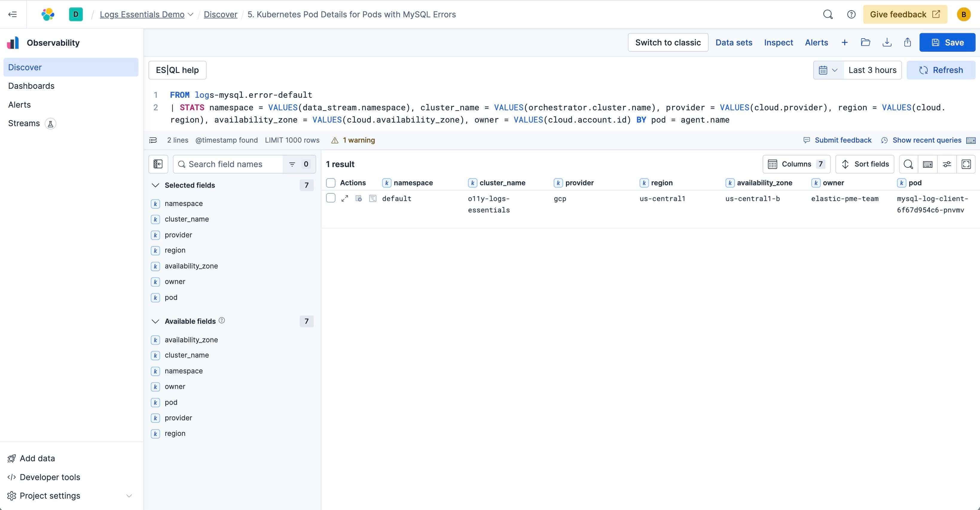This screenshot has width=980, height=510.
Task: Click inside the Search field names input
Action: coord(228,164)
